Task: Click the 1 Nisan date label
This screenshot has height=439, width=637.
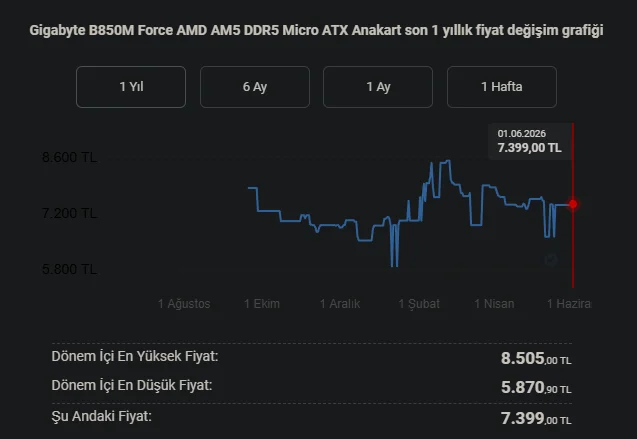Action: (494, 304)
